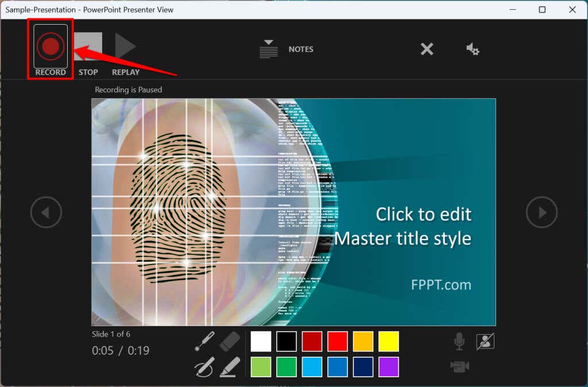Select the laser pointer tool
Image resolution: width=588 pixels, height=387 pixels.
click(x=205, y=341)
